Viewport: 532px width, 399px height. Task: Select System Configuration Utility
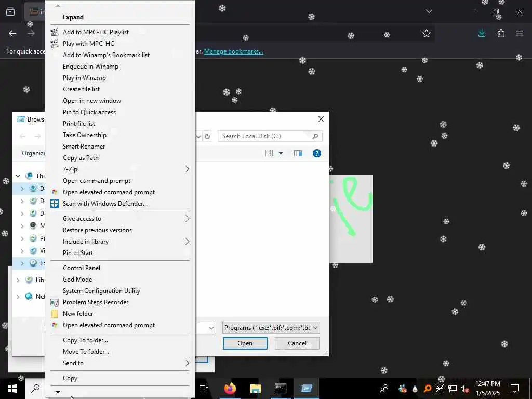tap(101, 291)
